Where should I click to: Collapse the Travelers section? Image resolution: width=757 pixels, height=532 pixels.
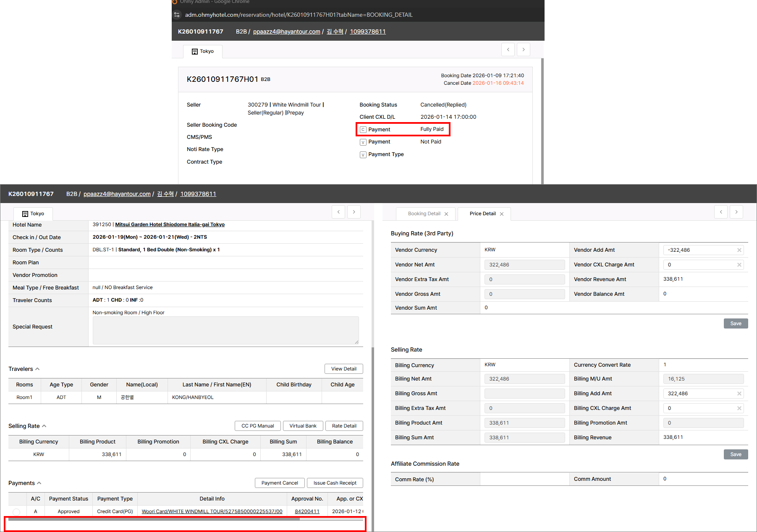click(x=37, y=369)
